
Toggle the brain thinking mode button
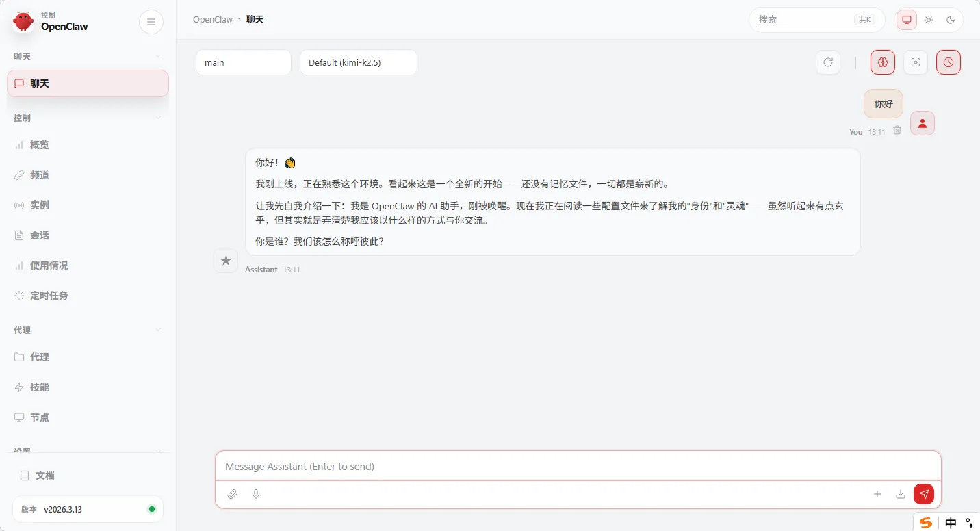coord(883,62)
